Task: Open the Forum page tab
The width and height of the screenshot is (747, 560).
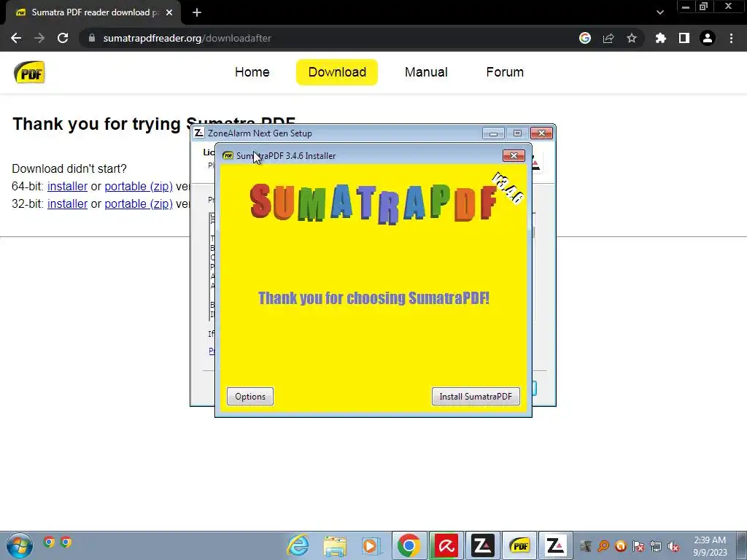Action: pyautogui.click(x=505, y=72)
